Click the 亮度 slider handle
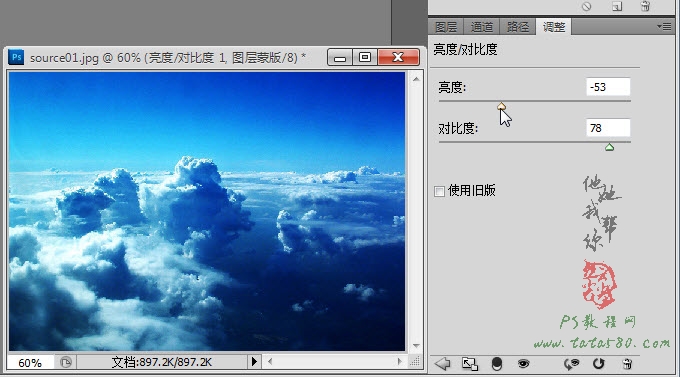 (x=501, y=106)
